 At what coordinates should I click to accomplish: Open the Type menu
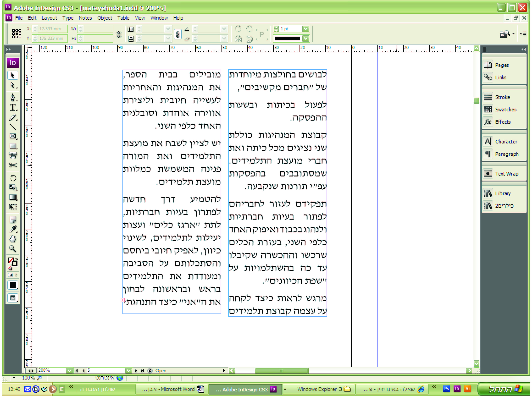point(68,18)
